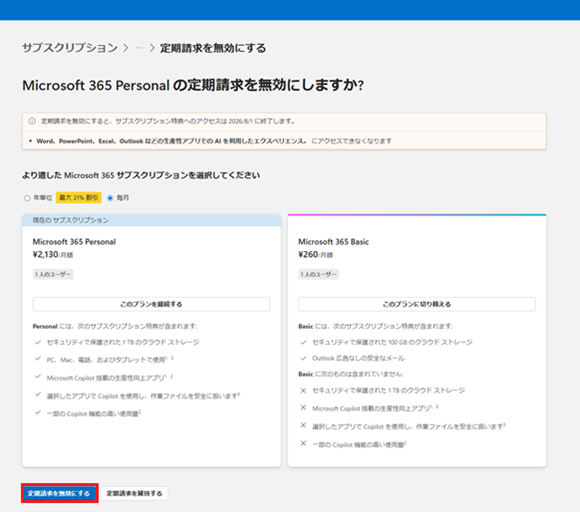This screenshot has width=580, height=512.
Task: Click the 現在のサブスクリプション header label
Action: click(71, 220)
